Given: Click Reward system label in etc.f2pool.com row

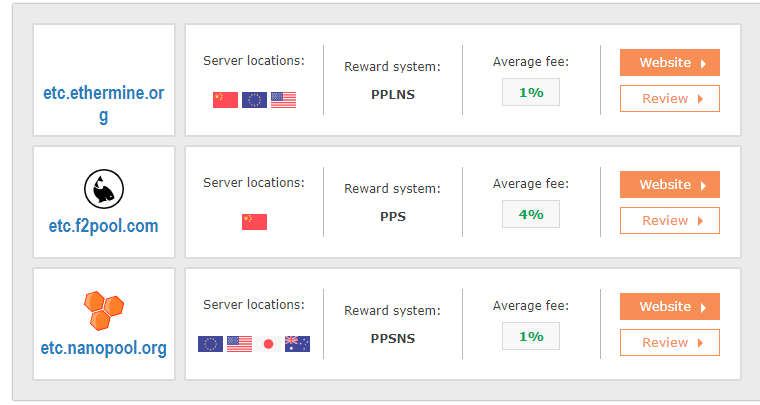Looking at the screenshot, I should pos(393,189).
